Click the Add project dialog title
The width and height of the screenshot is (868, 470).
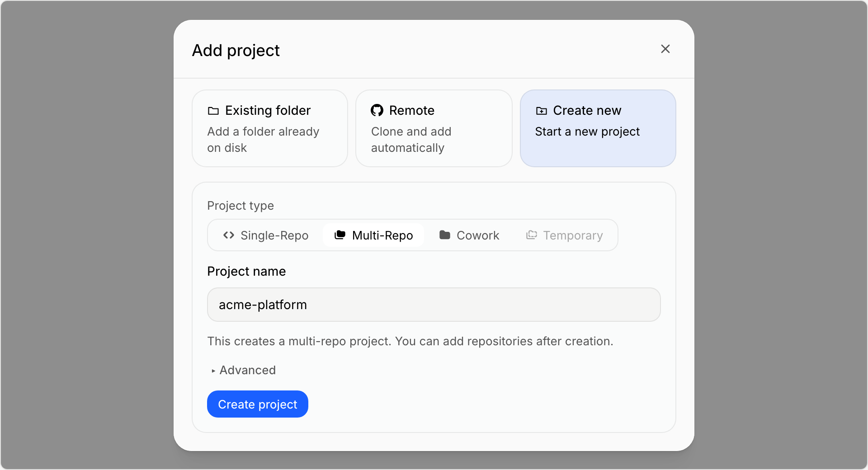coord(236,50)
